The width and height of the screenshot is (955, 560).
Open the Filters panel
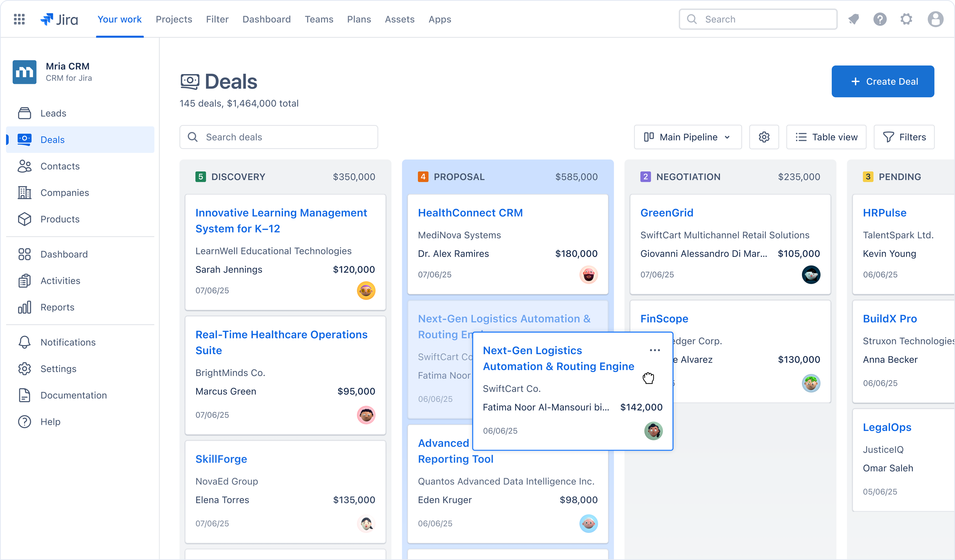click(904, 137)
